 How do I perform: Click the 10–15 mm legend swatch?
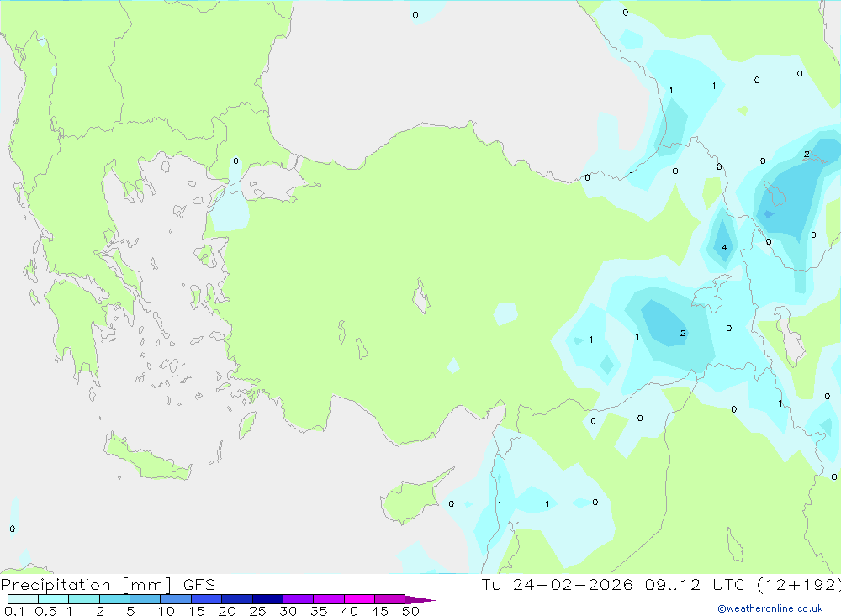tap(176, 599)
